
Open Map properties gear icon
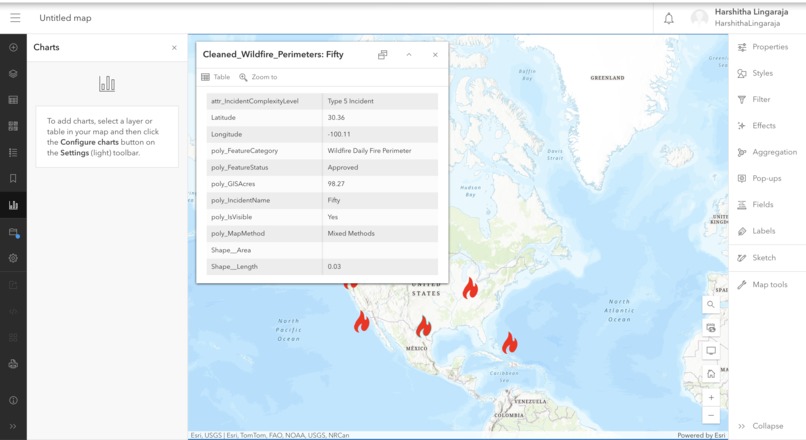pyautogui.click(x=13, y=258)
